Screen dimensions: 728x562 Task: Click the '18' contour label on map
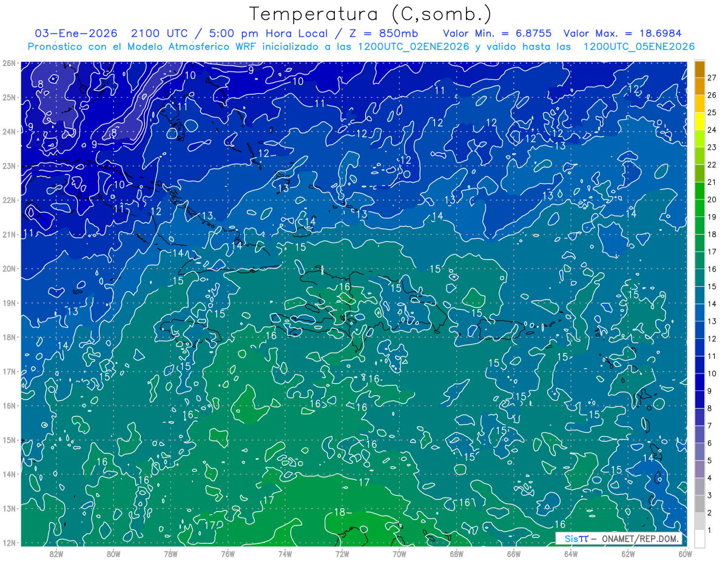point(340,512)
